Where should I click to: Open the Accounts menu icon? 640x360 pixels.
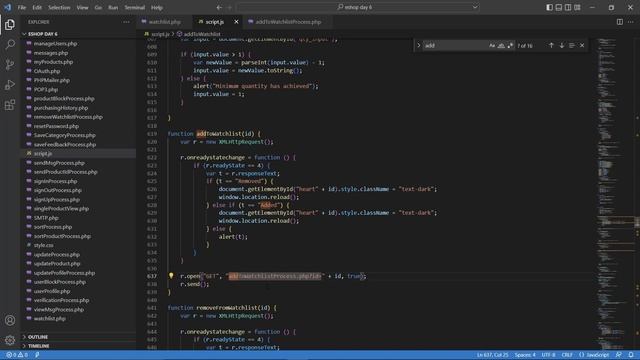10,320
